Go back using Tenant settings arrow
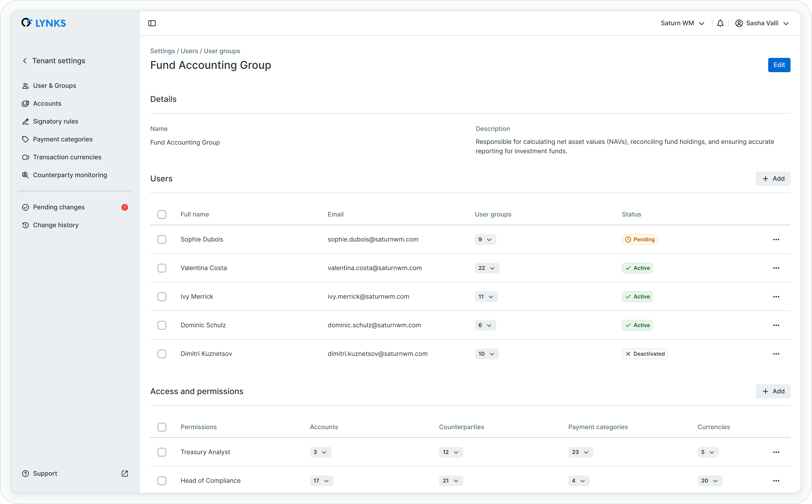Viewport: 812px width, 504px height. [x=25, y=61]
